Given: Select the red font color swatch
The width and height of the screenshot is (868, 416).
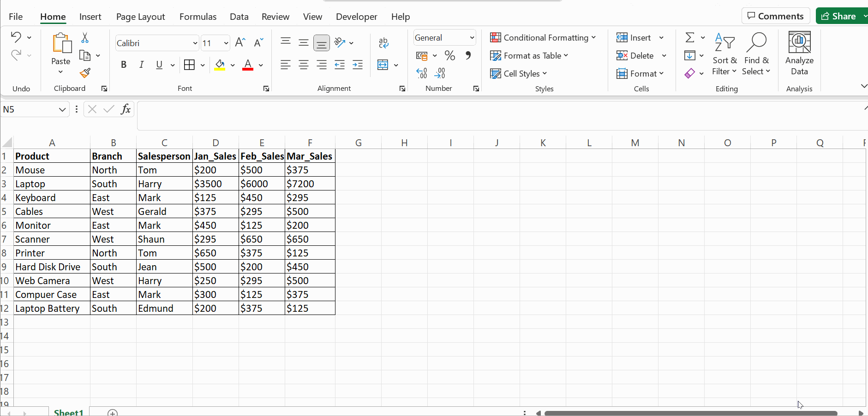Looking at the screenshot, I should [x=248, y=65].
